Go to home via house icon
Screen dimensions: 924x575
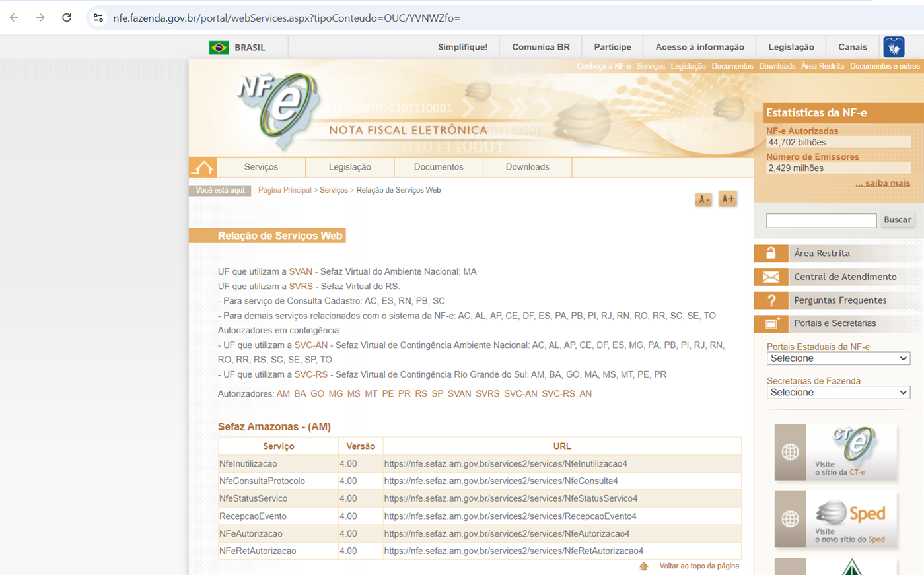tap(203, 168)
